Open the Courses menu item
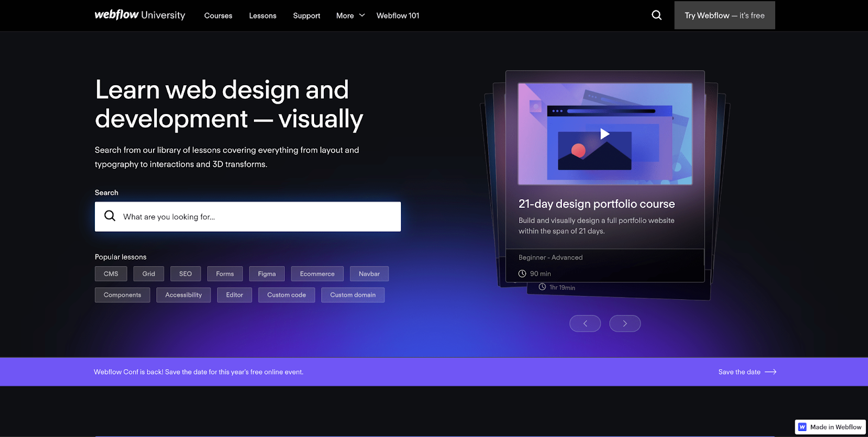Viewport: 868px width, 437px height. tap(218, 16)
